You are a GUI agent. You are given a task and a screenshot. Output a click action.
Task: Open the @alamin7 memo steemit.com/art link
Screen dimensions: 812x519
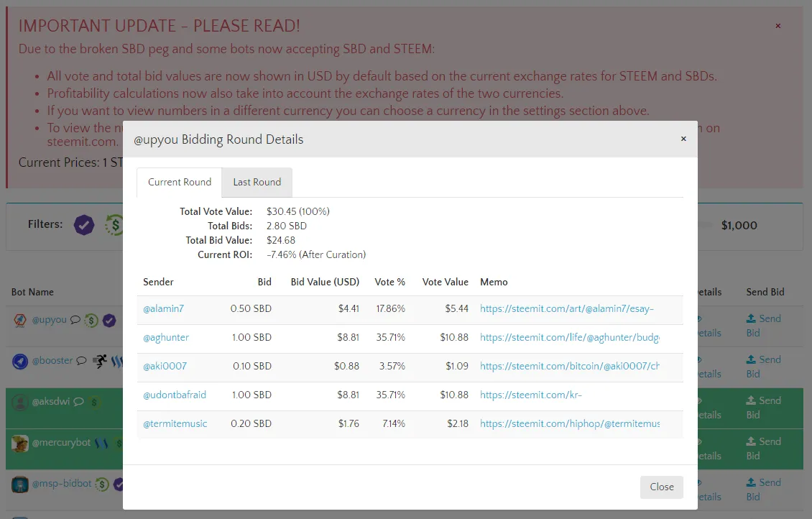(x=566, y=308)
